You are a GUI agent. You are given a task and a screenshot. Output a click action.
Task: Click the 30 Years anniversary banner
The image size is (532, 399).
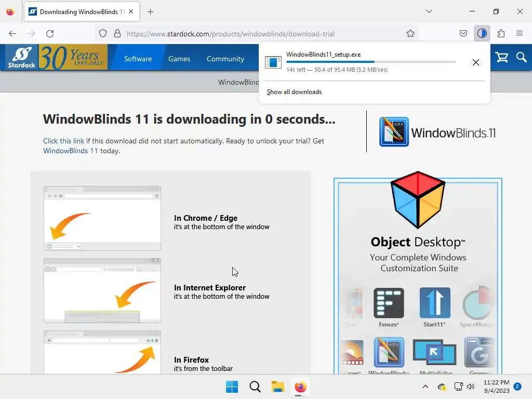[x=73, y=57]
